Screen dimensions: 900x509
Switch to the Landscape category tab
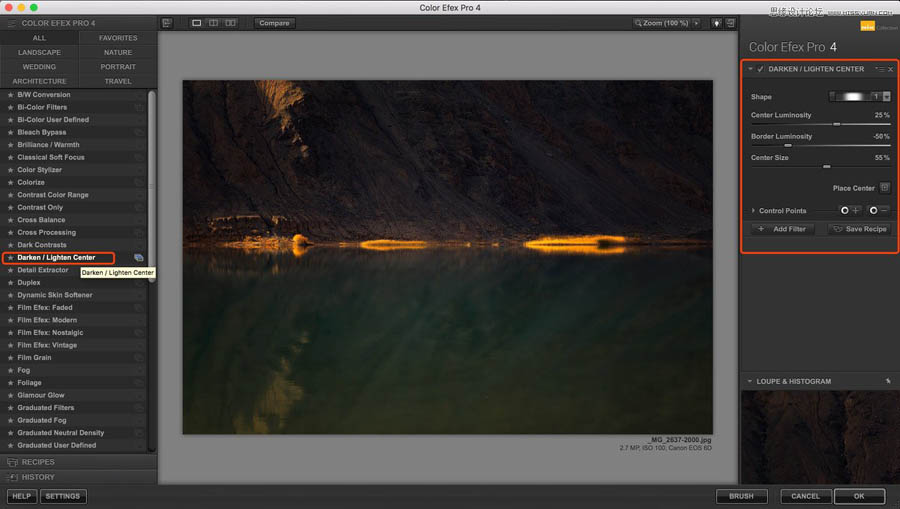click(39, 52)
